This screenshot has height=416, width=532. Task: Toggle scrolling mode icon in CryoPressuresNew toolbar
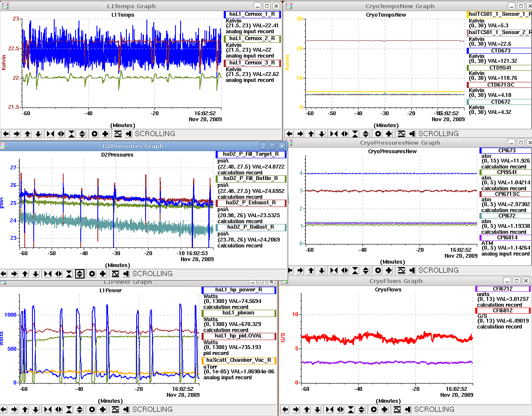click(x=412, y=271)
